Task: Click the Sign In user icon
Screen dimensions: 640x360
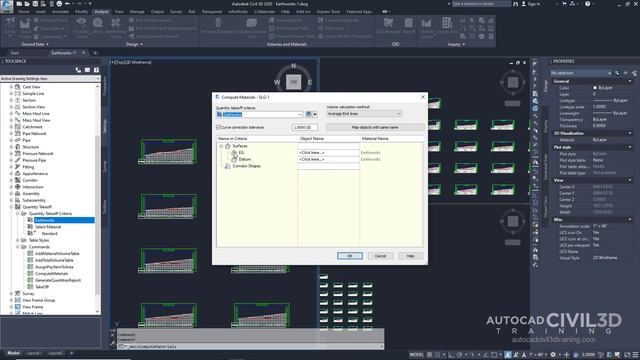Action: [x=524, y=4]
